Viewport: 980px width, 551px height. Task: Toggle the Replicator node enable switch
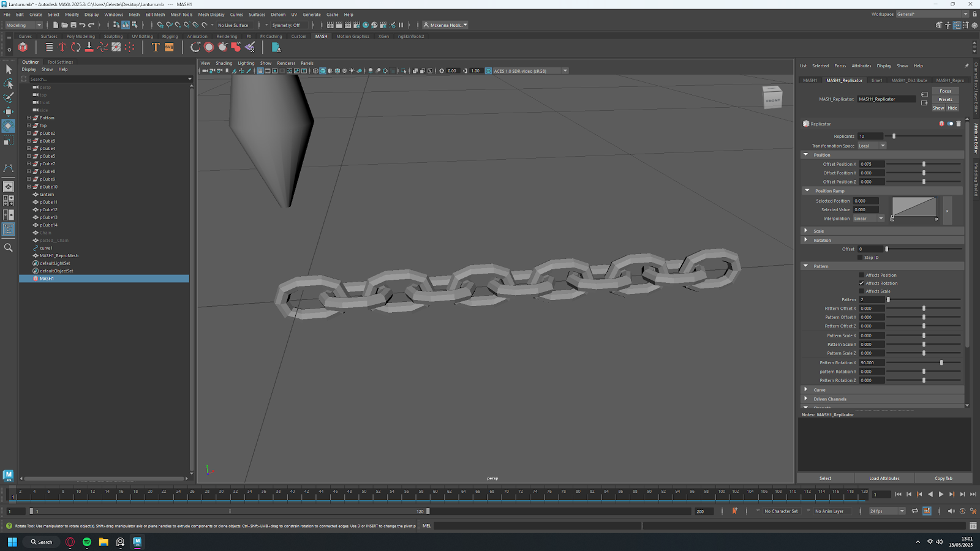[x=950, y=124]
